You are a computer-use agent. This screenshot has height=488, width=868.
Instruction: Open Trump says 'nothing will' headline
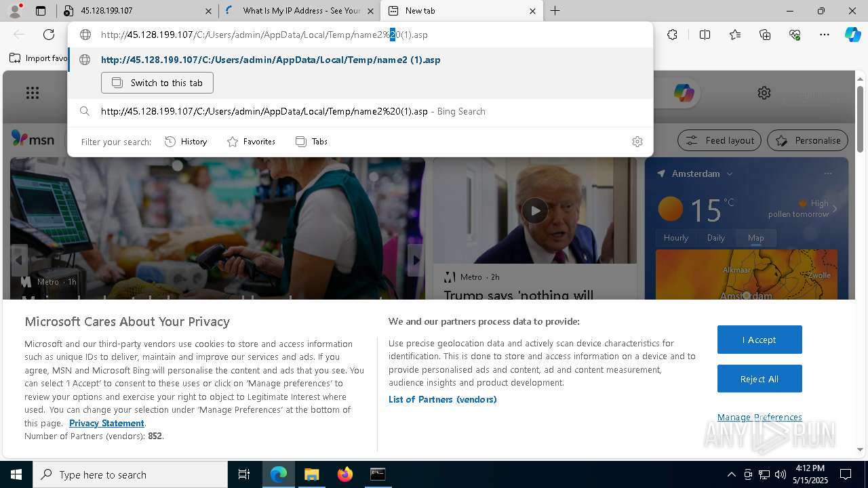point(519,295)
